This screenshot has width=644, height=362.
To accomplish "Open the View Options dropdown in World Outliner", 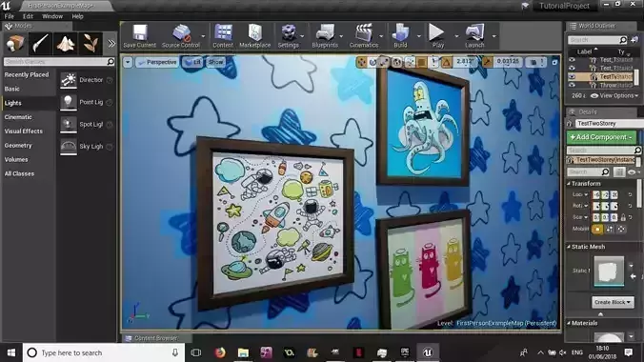I will [614, 95].
